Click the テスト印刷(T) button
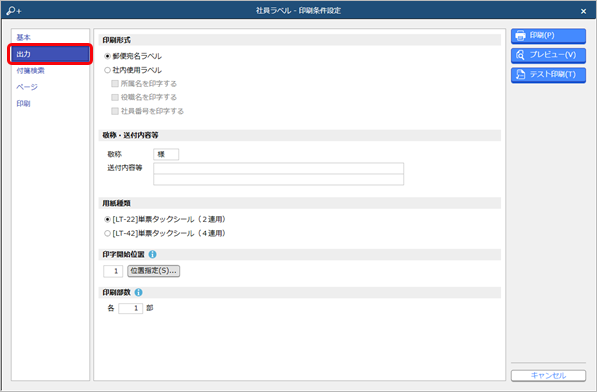597x392 pixels. 548,75
